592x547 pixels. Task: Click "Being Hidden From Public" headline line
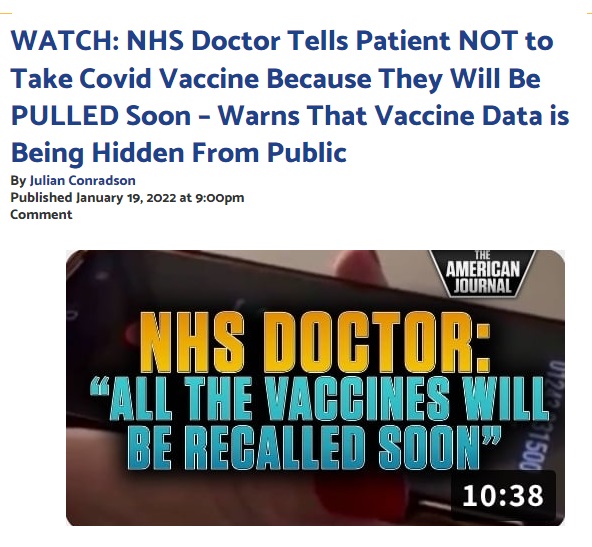(179, 153)
